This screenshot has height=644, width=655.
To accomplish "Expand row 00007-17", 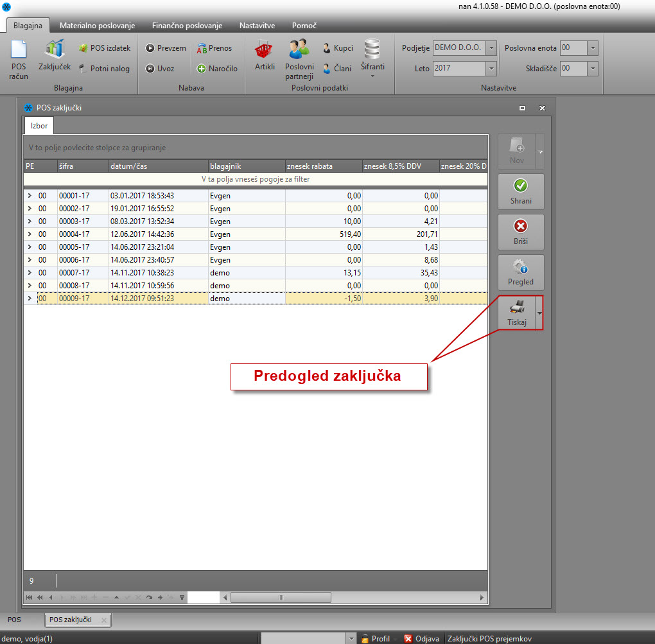I will click(30, 272).
